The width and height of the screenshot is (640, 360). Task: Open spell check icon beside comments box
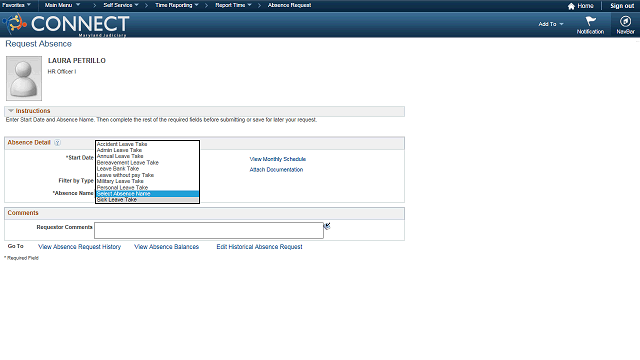tap(327, 226)
